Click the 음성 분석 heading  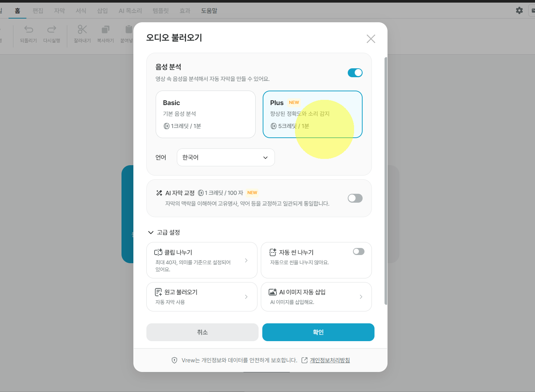(168, 67)
